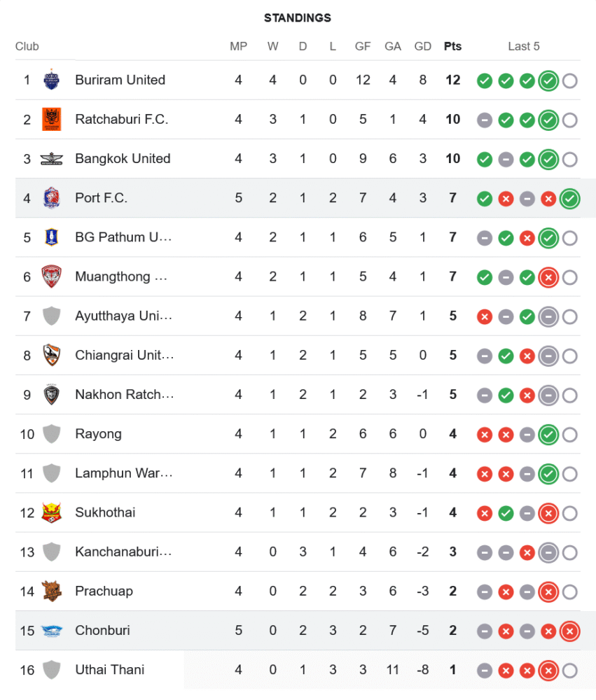Click the Sukhothai team logo
This screenshot has height=700, width=596.
click(51, 512)
